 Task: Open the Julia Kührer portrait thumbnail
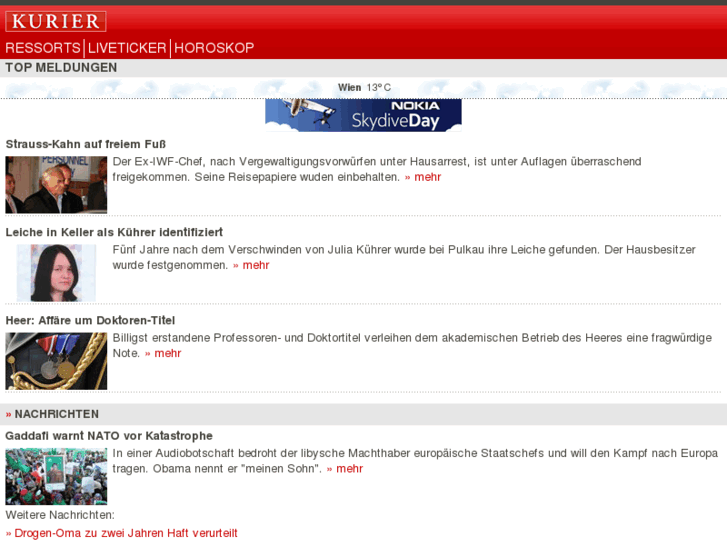point(56,273)
